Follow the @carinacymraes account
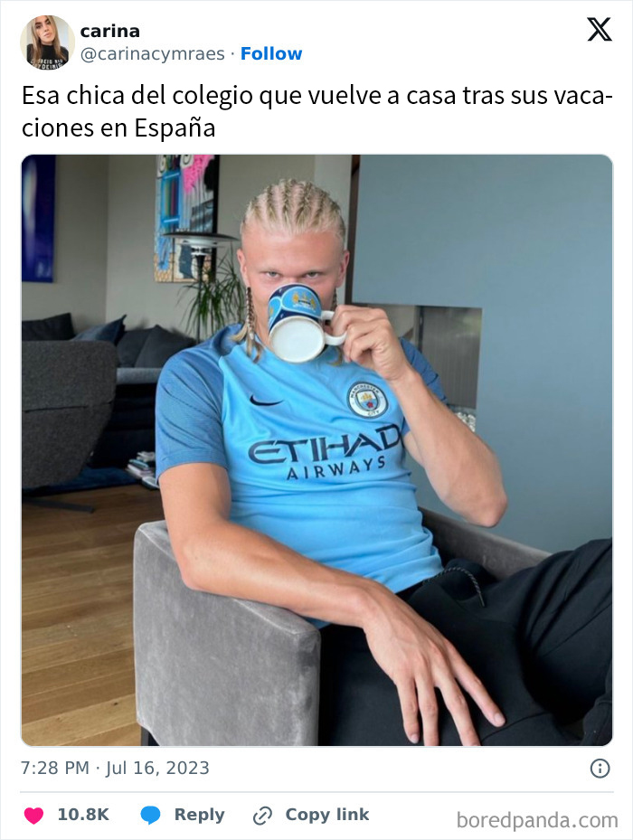633x840 pixels. click(x=271, y=53)
